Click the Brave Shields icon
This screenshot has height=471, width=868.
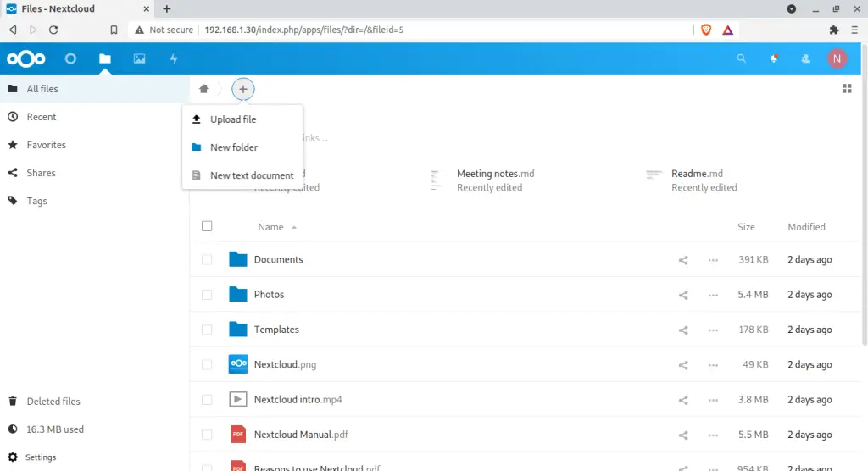coord(706,30)
